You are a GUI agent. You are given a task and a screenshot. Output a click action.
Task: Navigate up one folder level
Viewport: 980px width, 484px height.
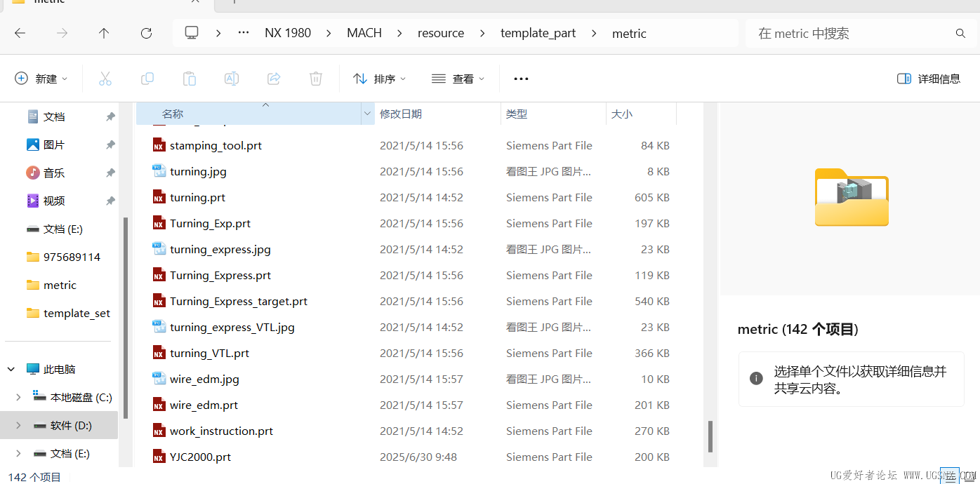click(x=104, y=33)
